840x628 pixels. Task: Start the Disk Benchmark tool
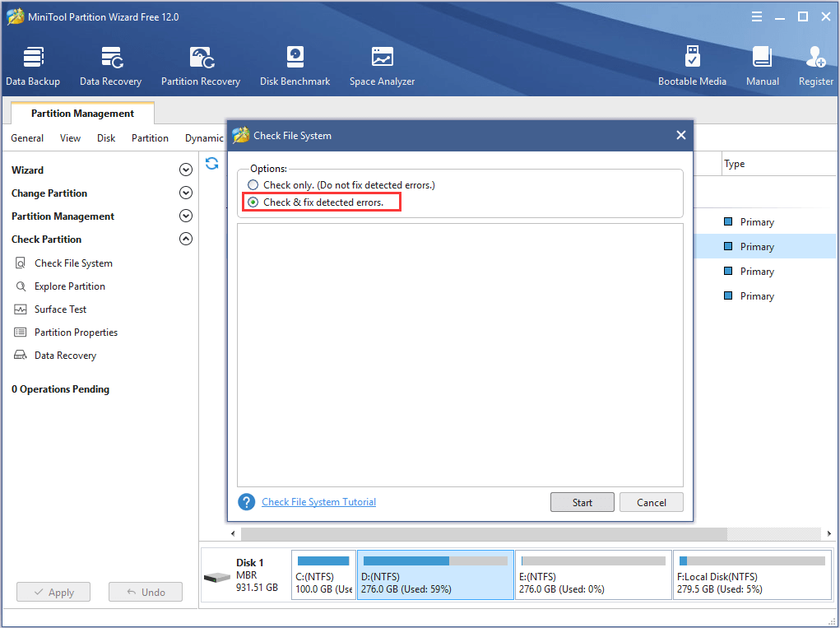coord(295,67)
